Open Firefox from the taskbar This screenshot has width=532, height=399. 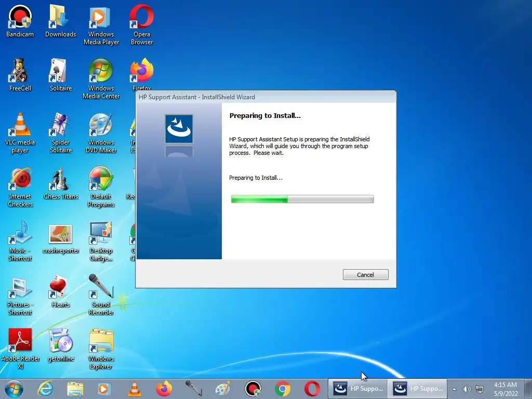[x=164, y=389]
